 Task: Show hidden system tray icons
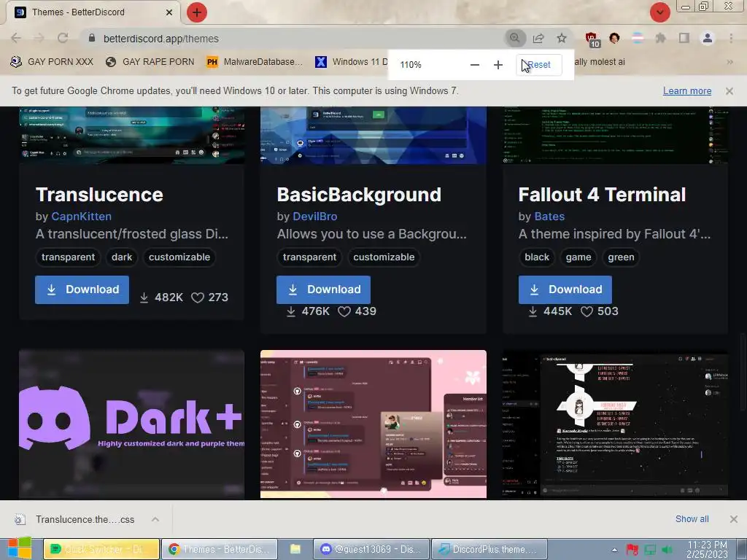point(614,550)
